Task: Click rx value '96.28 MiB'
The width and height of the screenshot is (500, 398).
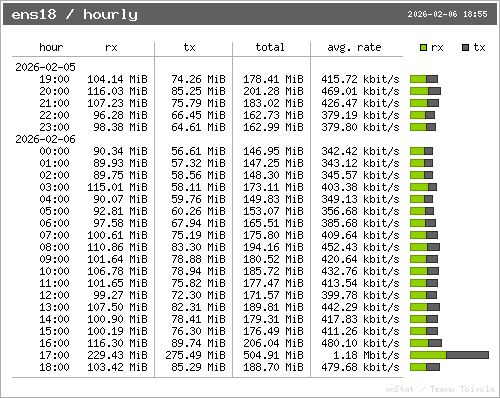Action: 120,115
